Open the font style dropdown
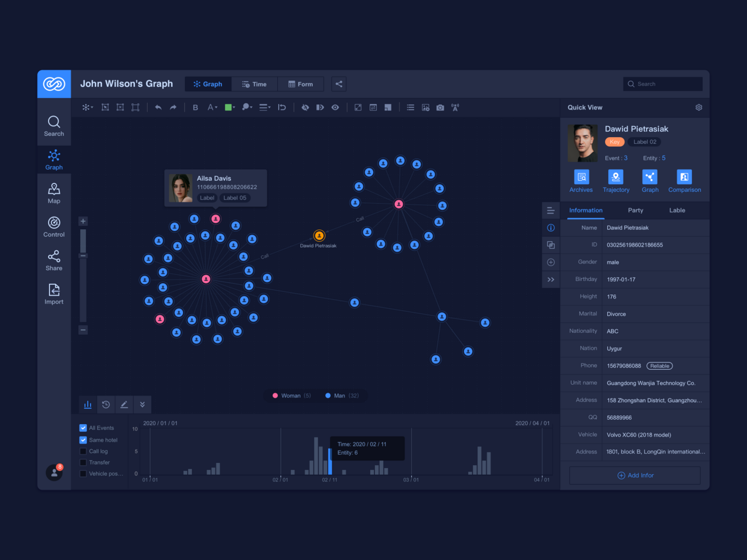Screen dimensions: 747x560 212,107
